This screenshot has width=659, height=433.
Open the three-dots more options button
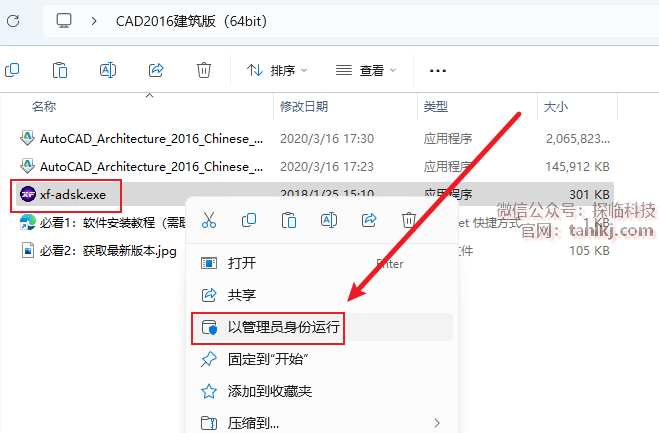[x=438, y=70]
